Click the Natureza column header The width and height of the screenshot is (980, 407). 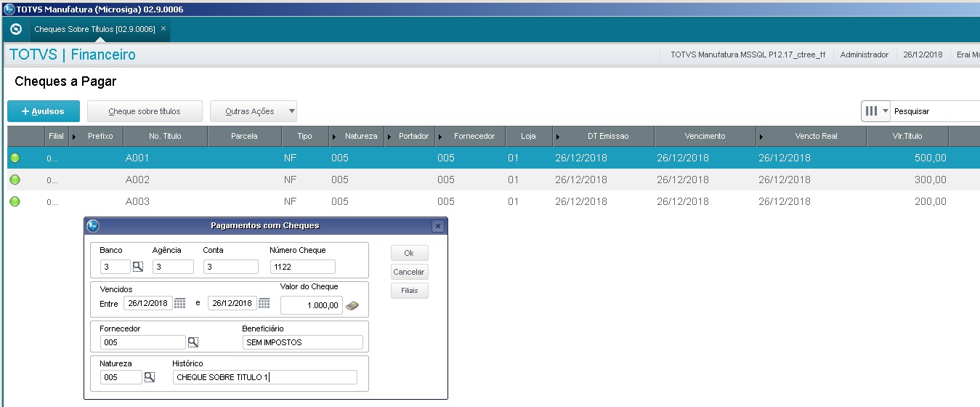[x=355, y=136]
